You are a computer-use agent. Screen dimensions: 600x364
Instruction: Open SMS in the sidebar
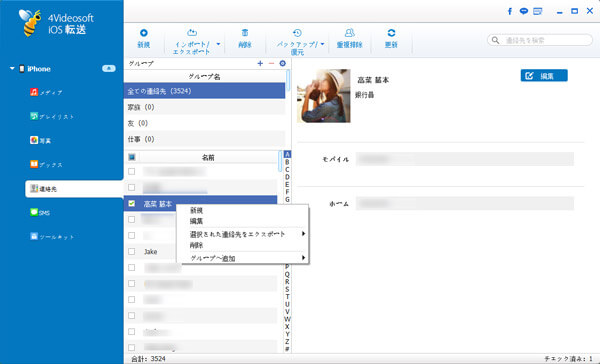pyautogui.click(x=40, y=212)
